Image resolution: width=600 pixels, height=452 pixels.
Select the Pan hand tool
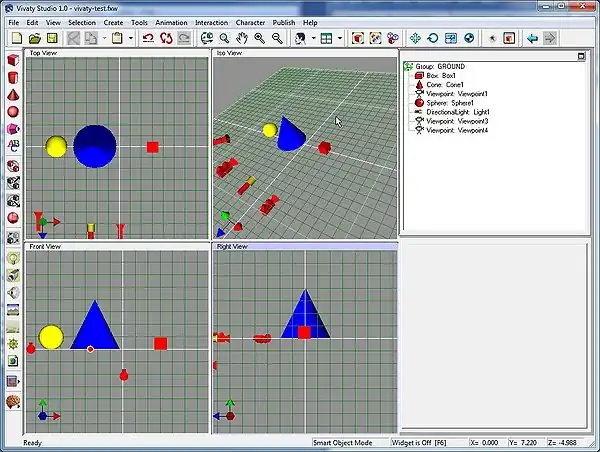click(x=240, y=38)
